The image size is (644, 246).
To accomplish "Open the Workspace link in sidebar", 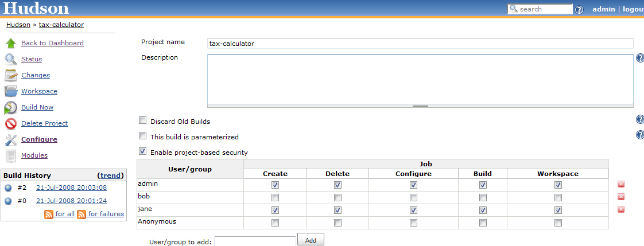I will click(40, 91).
